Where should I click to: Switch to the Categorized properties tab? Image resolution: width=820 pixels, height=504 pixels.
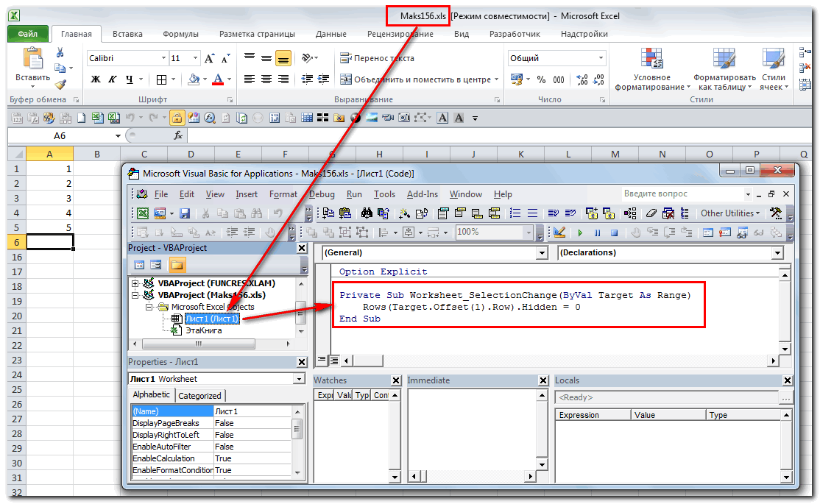click(x=199, y=396)
